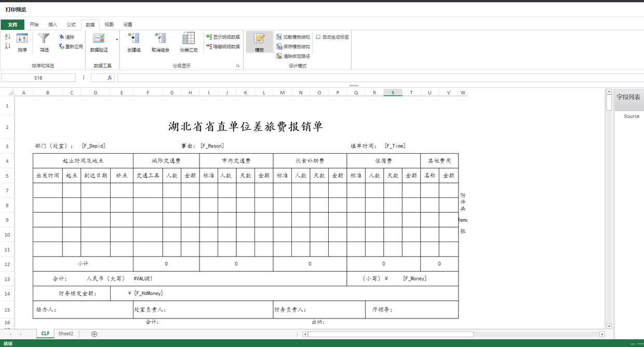644x347 pixels.
Task: Switch to the 视图 ribbon tab
Action: coord(109,24)
